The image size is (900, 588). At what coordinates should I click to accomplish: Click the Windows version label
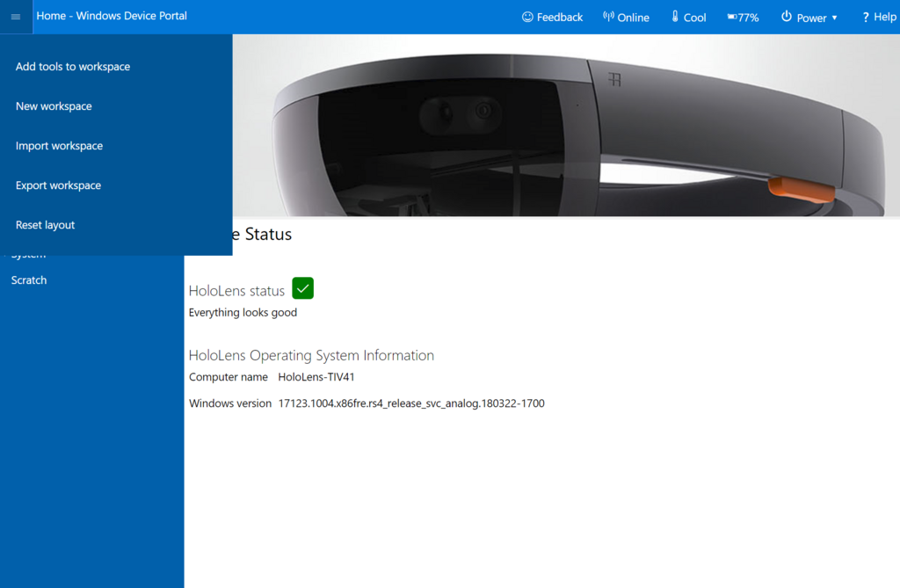click(x=230, y=403)
